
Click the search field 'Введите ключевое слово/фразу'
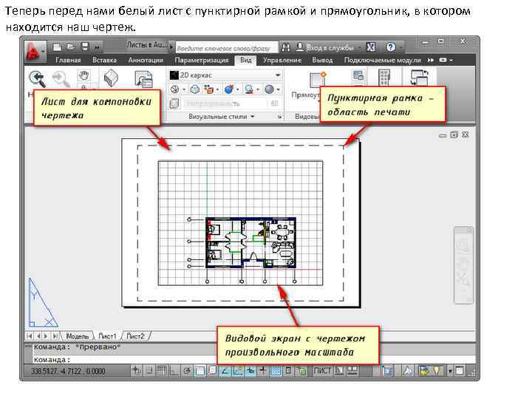click(226, 48)
